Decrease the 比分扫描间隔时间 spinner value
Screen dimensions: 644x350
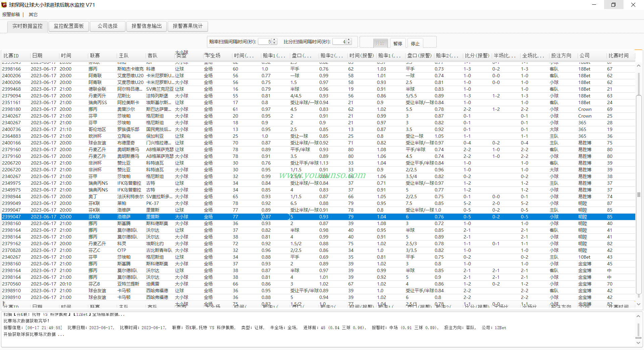(349, 43)
